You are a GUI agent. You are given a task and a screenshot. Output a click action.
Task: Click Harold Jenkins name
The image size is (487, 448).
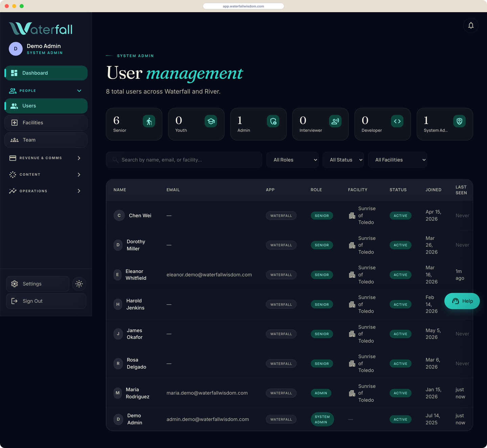pos(135,304)
